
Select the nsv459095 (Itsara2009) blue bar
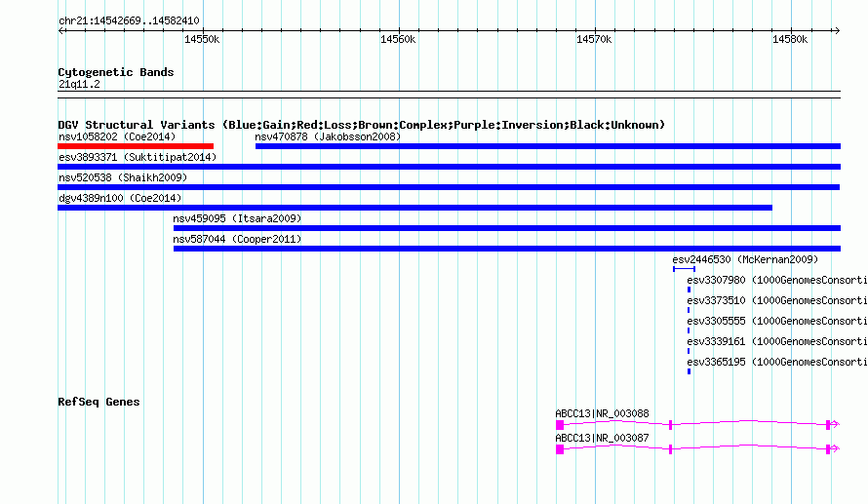coord(507,228)
